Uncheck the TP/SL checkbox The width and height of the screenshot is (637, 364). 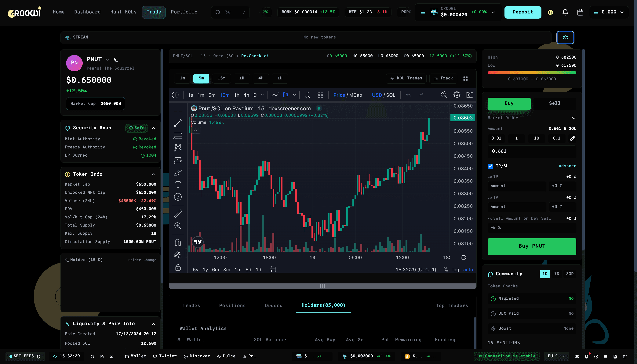pos(490,166)
